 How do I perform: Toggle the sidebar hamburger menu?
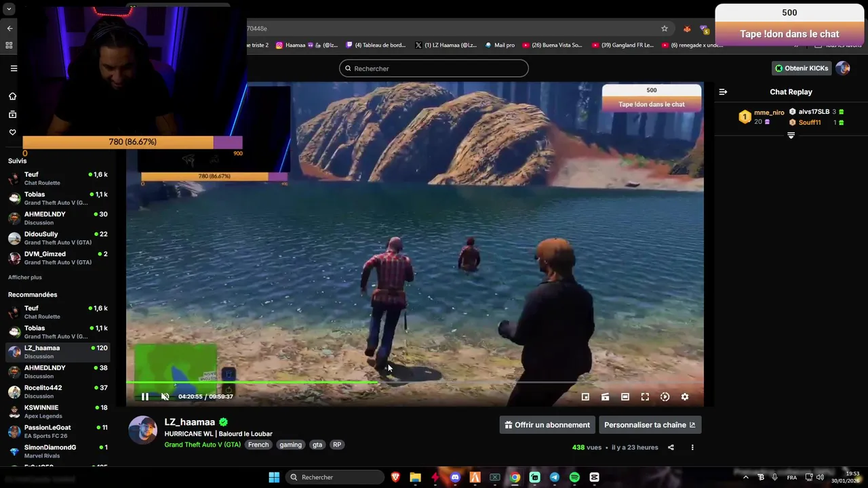point(14,68)
